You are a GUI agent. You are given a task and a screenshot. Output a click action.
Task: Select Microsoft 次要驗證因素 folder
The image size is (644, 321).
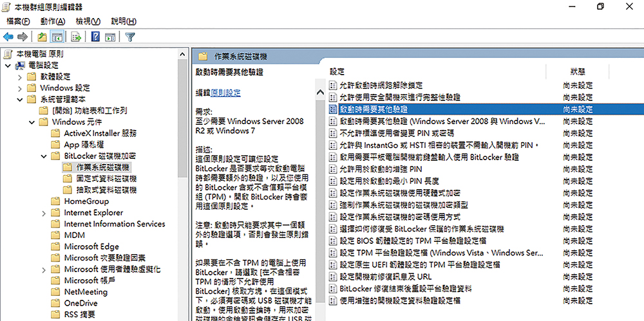pos(105,258)
